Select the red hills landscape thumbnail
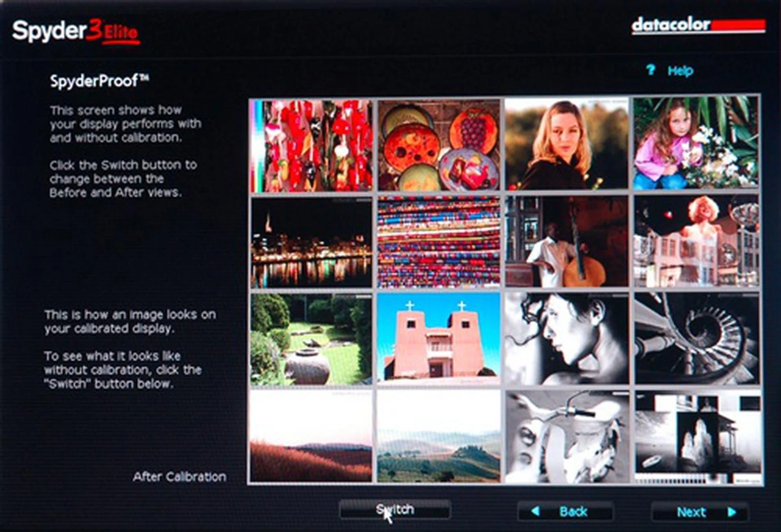This screenshot has width=781, height=532. coord(311,436)
